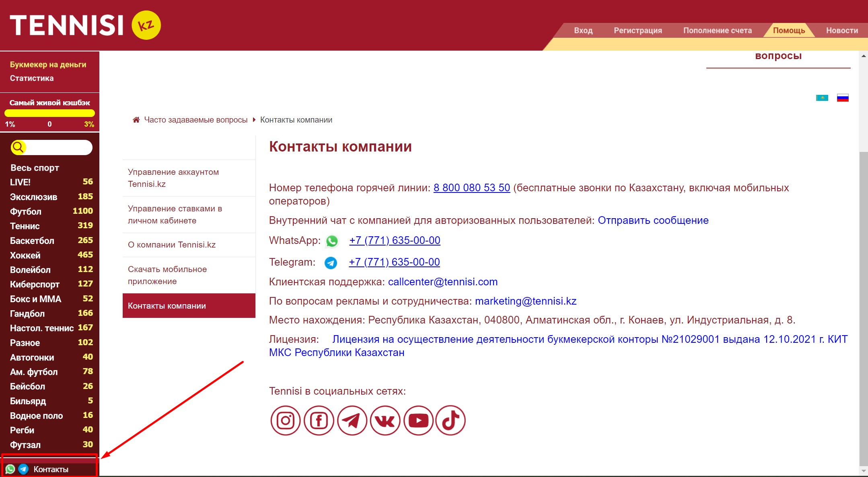Select the Помощь tab
The image size is (868, 477).
(789, 31)
